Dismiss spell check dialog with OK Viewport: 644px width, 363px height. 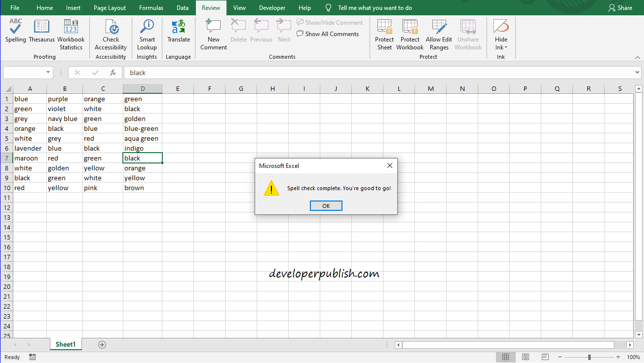point(326,205)
